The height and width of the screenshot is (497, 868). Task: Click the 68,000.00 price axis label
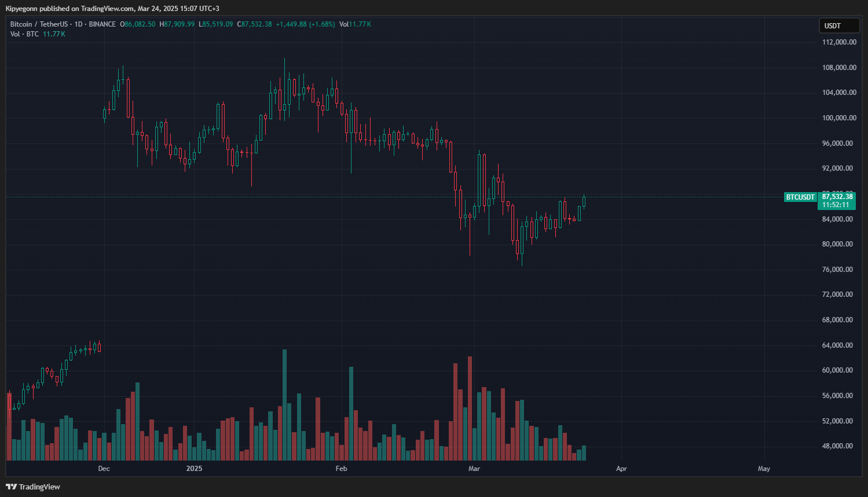tap(837, 320)
